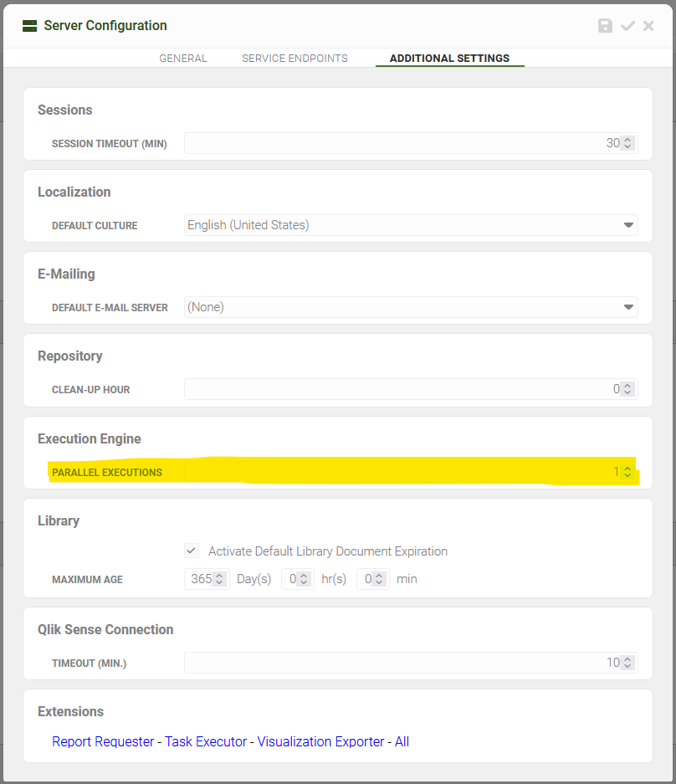The width and height of the screenshot is (676, 784).
Task: Select the Additional Settings tab
Action: tap(449, 59)
